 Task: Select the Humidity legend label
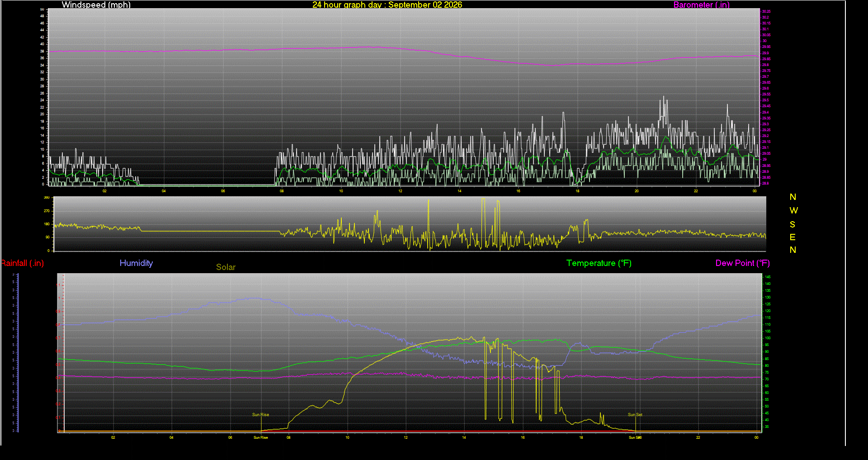tap(136, 263)
